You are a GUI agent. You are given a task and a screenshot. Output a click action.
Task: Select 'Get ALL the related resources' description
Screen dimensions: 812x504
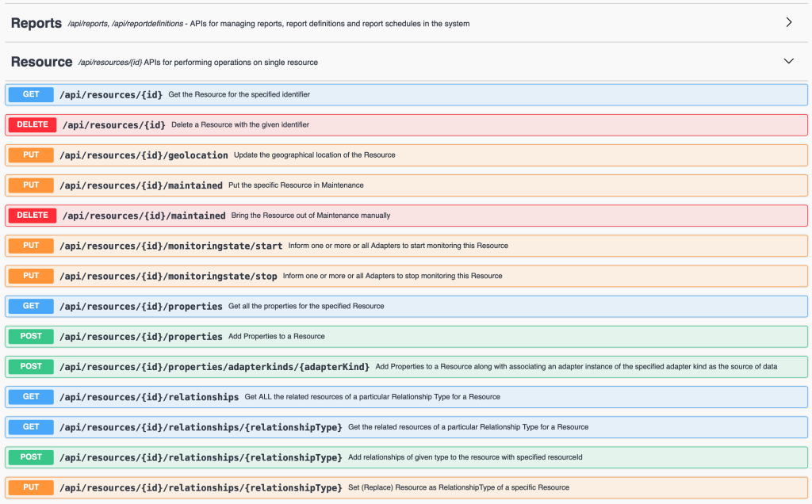click(373, 397)
